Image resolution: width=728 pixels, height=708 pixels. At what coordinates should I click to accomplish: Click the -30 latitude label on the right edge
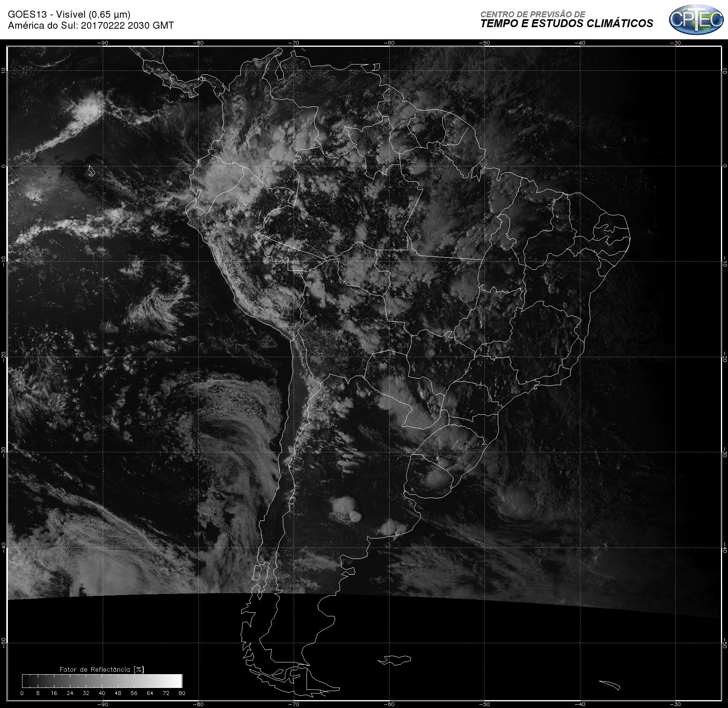tap(724, 452)
